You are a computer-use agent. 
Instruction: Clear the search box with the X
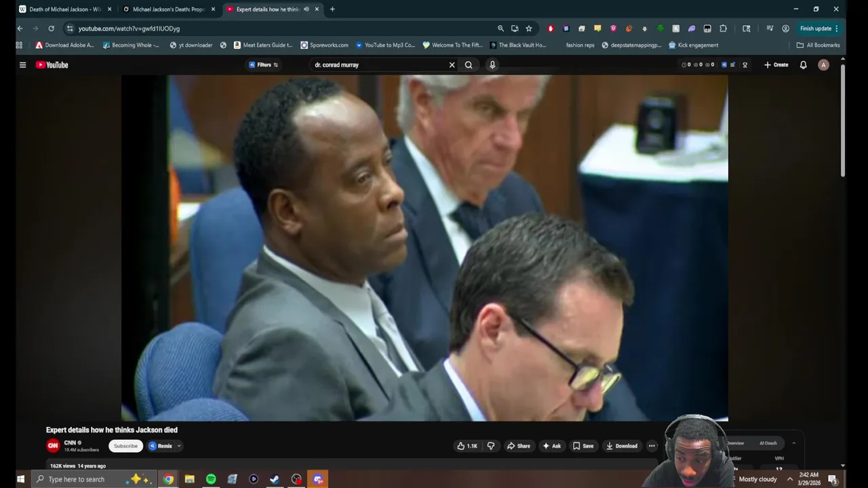[x=452, y=65]
